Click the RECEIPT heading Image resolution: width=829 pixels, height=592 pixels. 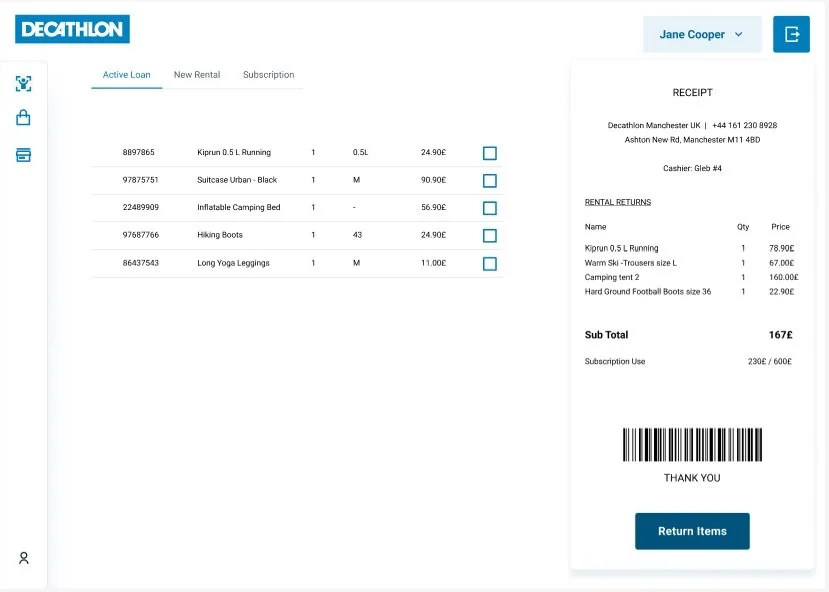693,92
